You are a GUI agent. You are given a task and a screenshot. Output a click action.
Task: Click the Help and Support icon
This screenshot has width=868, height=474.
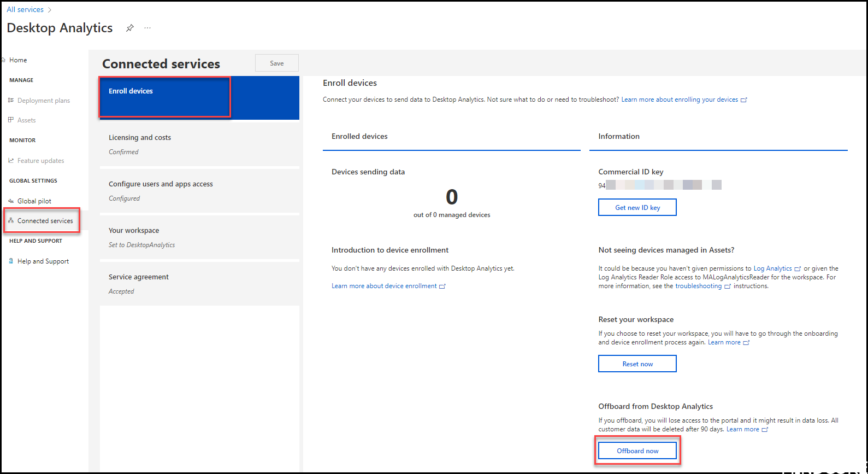tap(11, 261)
